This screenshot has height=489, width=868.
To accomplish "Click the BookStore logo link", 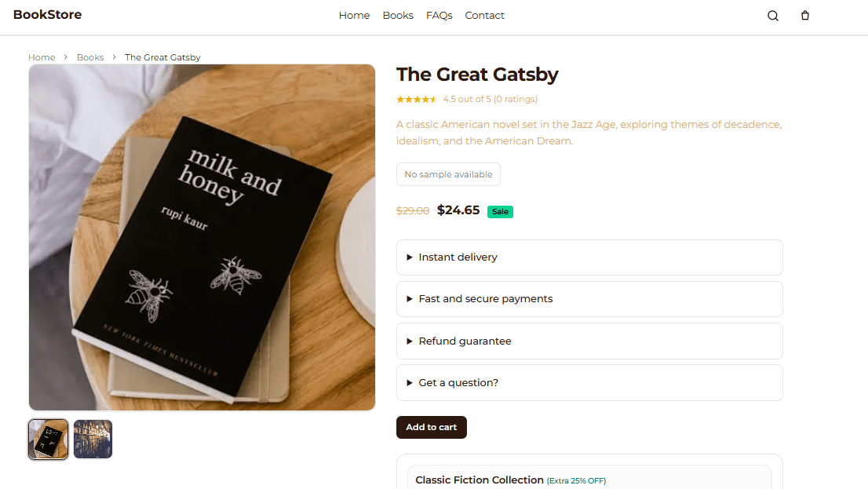I will 48,15.
